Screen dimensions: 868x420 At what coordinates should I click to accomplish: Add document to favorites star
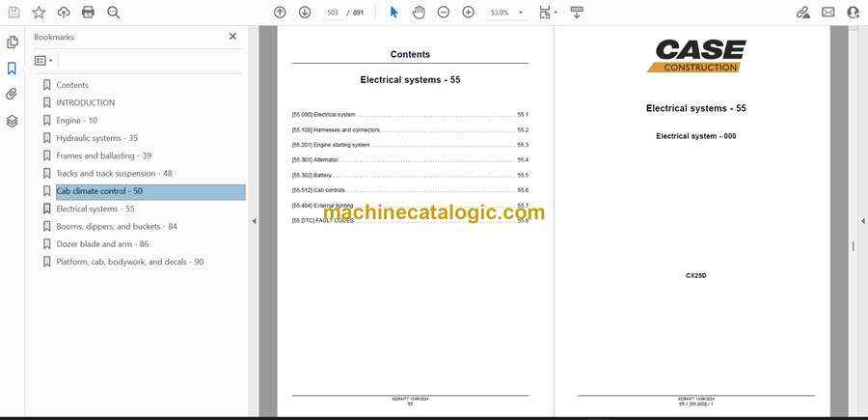(x=39, y=13)
